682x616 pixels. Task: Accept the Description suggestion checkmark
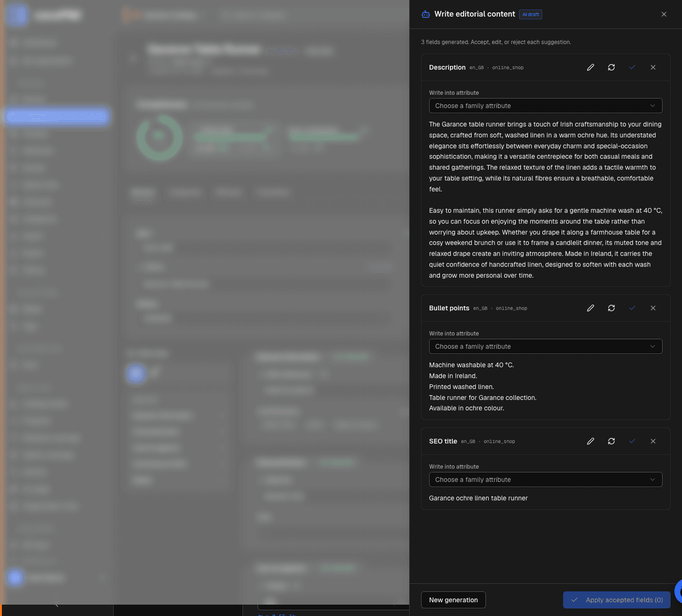632,67
